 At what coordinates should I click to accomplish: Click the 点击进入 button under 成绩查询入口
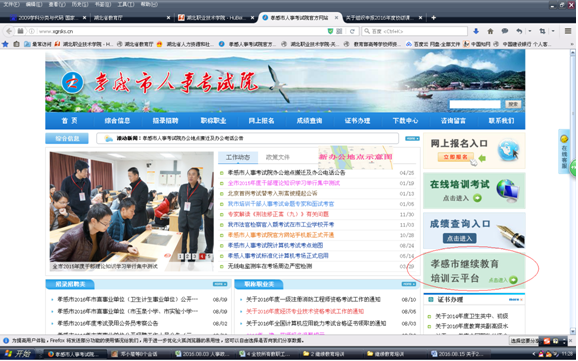click(459, 239)
